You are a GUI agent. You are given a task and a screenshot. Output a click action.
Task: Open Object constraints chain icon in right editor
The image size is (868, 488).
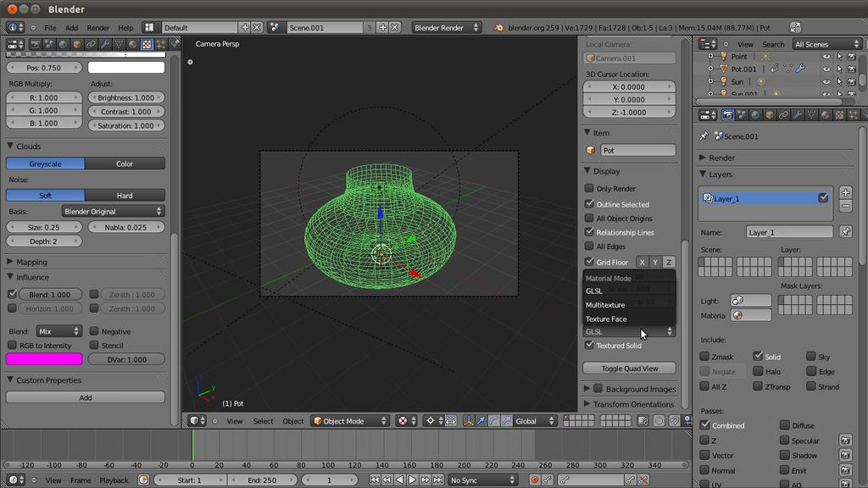pos(783,115)
